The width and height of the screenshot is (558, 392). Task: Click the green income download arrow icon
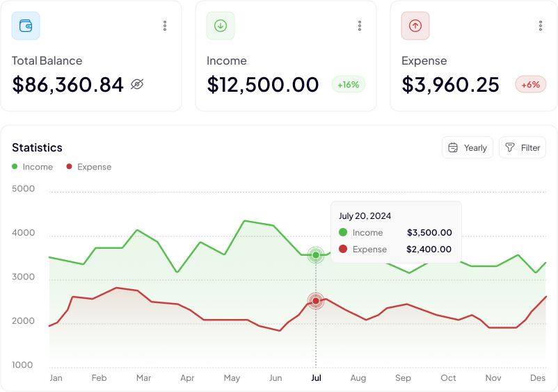[221, 26]
